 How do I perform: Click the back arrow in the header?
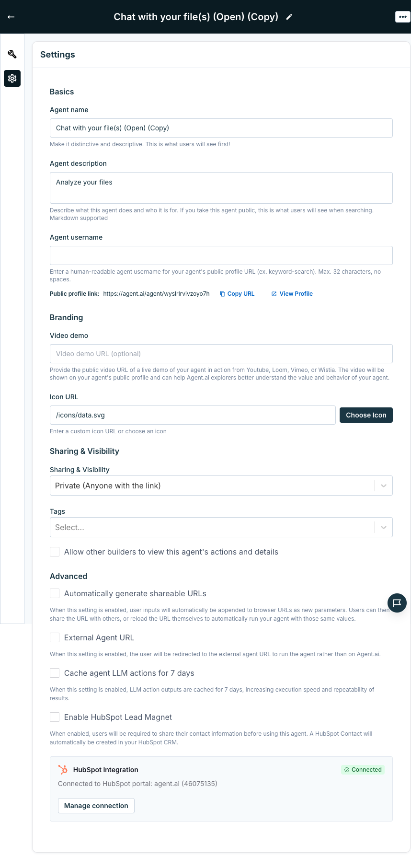[x=11, y=16]
